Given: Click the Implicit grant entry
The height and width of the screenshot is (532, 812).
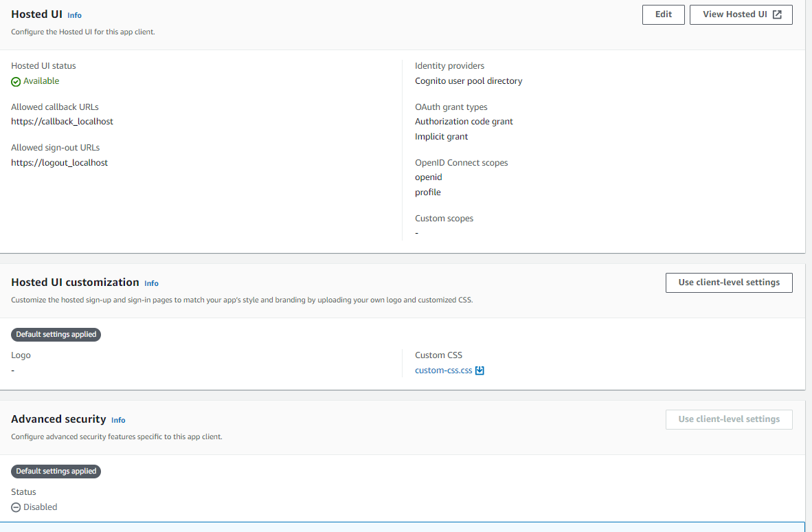Looking at the screenshot, I should point(441,137).
